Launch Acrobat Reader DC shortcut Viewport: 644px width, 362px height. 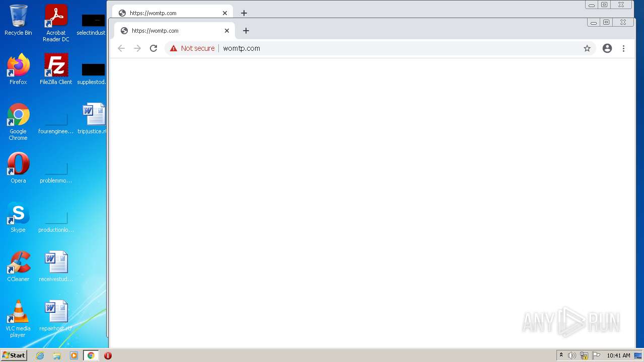[56, 23]
